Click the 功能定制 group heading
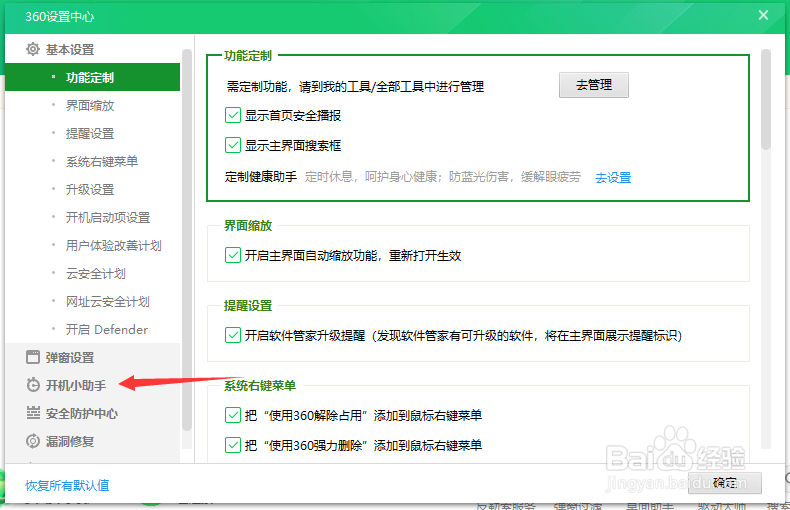Image resolution: width=790 pixels, height=510 pixels. [x=248, y=55]
